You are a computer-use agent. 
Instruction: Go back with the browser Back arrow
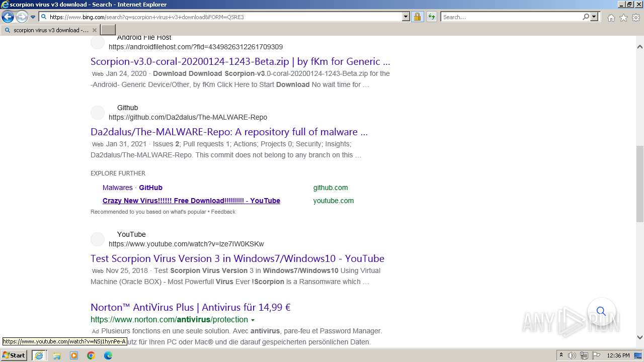coord(8,17)
